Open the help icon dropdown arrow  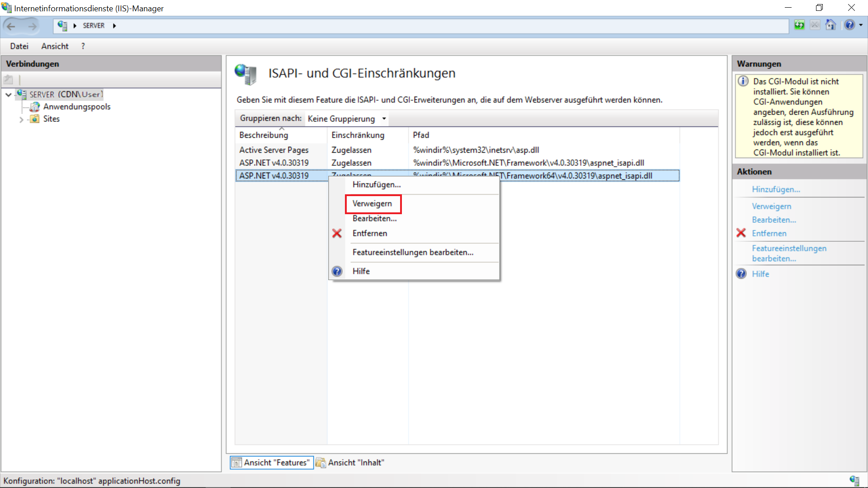[x=861, y=25]
